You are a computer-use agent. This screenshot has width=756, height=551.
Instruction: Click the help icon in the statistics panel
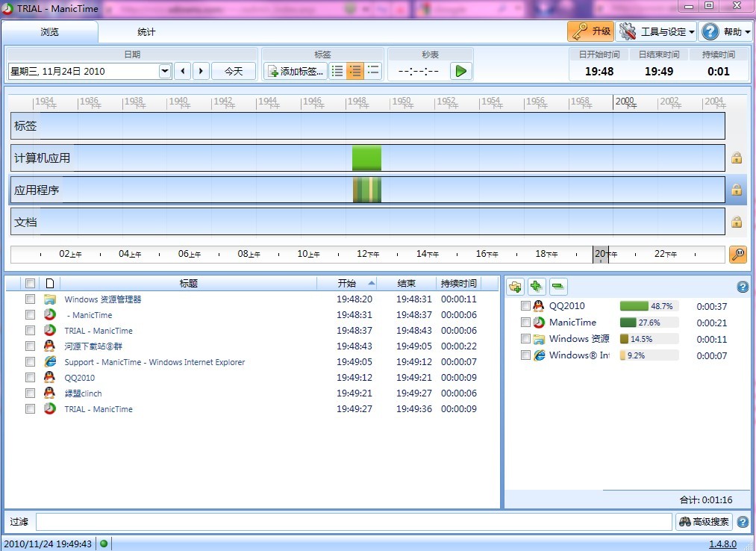(743, 287)
